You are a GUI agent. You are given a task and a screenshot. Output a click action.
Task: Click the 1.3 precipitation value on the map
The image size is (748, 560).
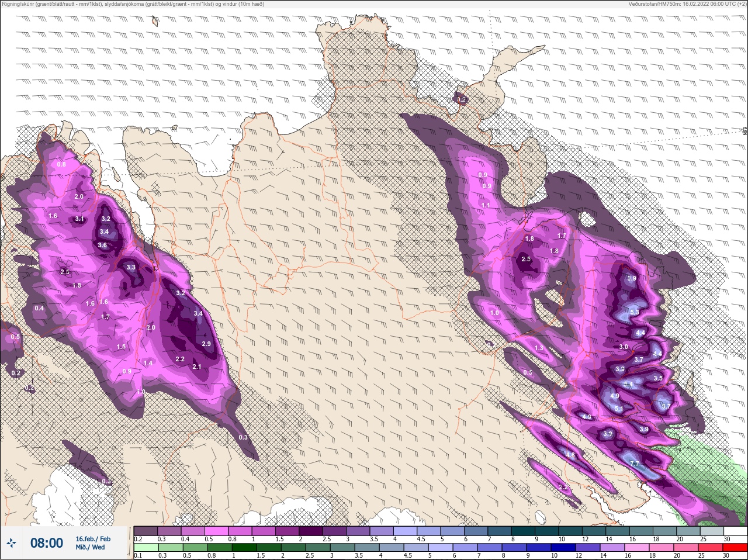tap(538, 348)
